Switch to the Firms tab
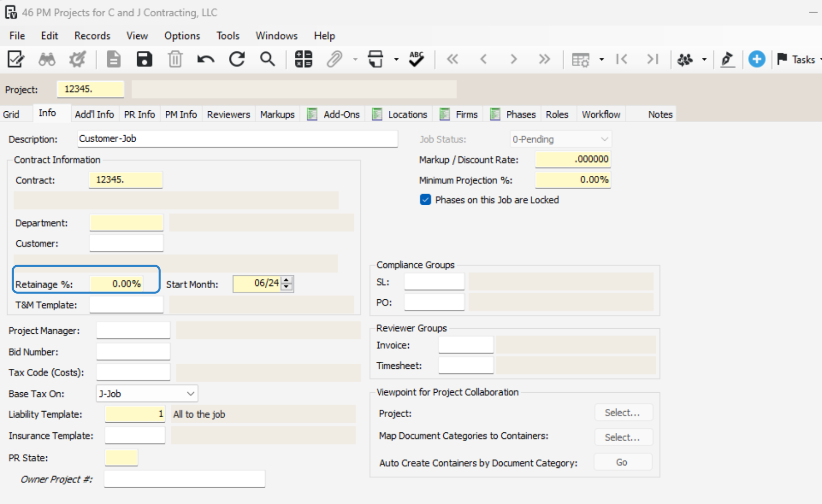Screen dimensions: 822x504 tap(459, 114)
